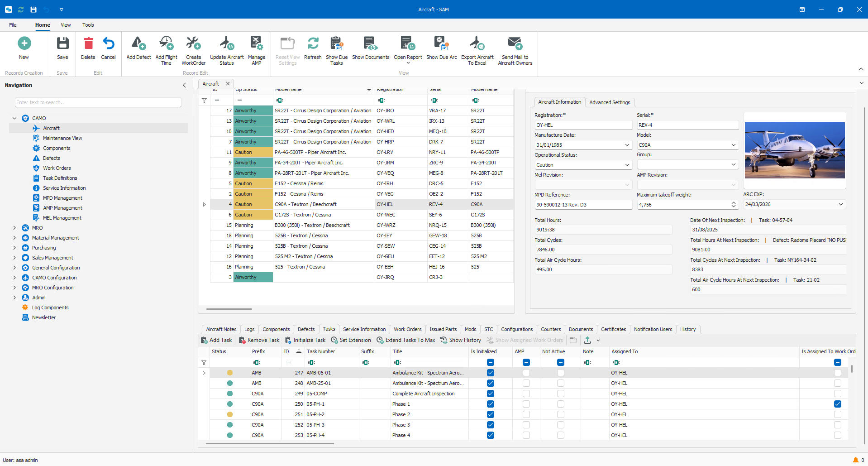
Task: Uncheck Is Initialized for task AMB-05-01
Action: [x=491, y=373]
